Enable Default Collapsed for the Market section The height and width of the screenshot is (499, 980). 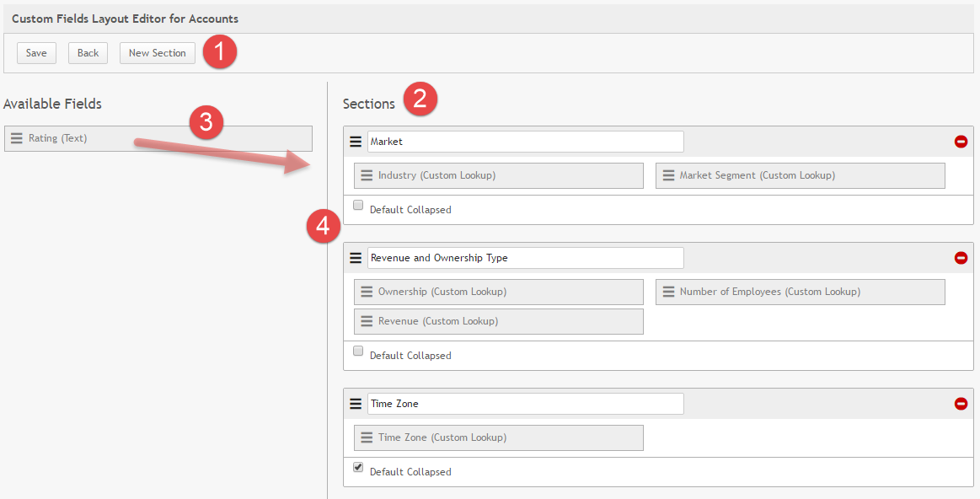(358, 204)
